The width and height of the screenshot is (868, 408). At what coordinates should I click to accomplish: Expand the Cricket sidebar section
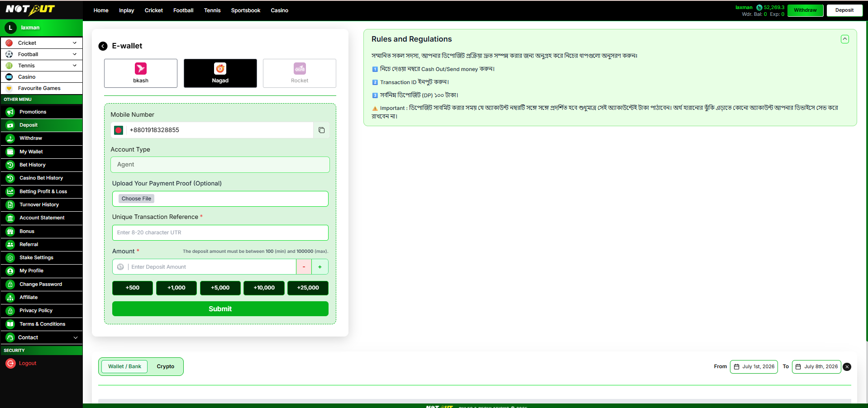(42, 43)
